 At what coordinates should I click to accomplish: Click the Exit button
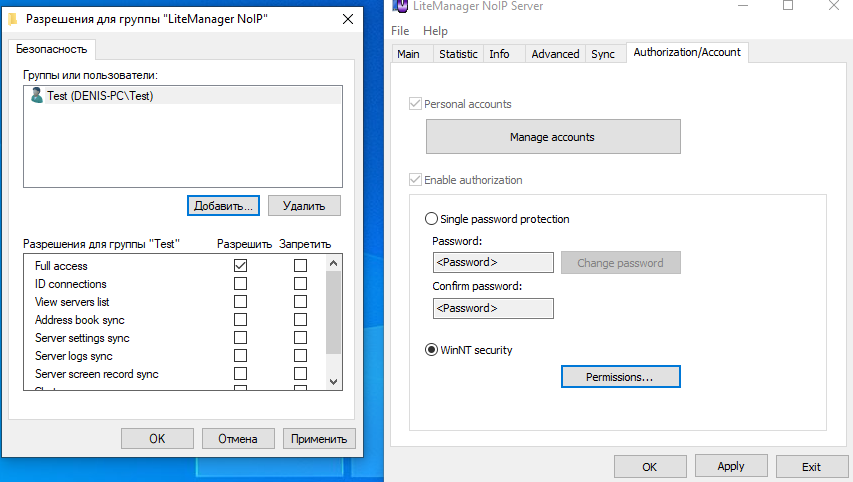click(x=812, y=467)
